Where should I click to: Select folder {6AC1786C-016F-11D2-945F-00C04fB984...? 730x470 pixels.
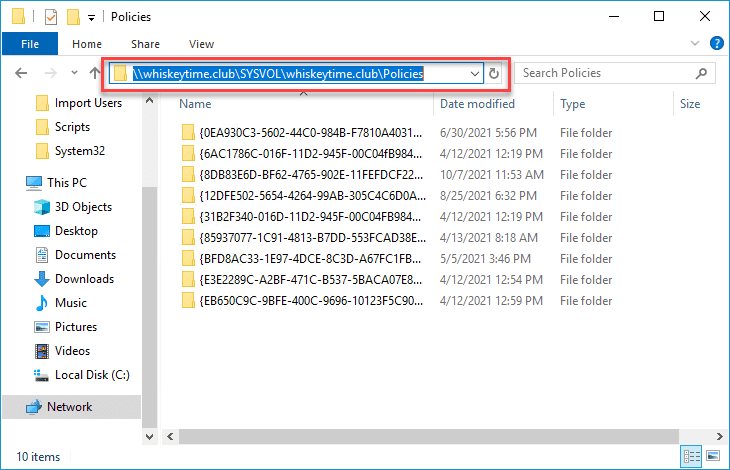pyautogui.click(x=311, y=154)
